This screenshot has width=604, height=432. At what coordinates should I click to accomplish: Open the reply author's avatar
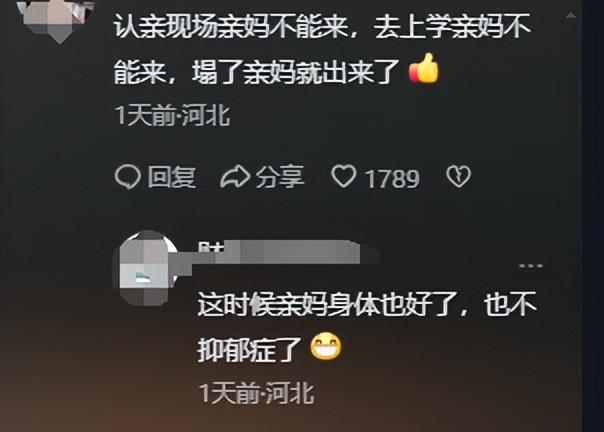click(145, 268)
